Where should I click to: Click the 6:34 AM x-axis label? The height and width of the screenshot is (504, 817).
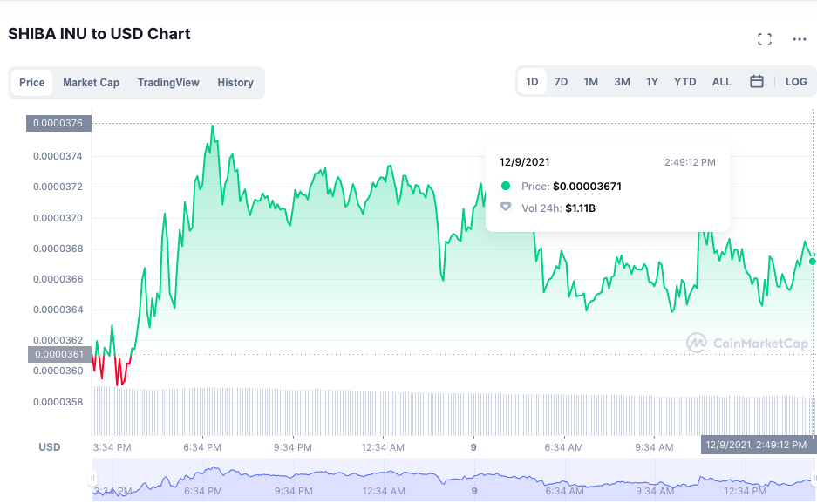click(564, 447)
